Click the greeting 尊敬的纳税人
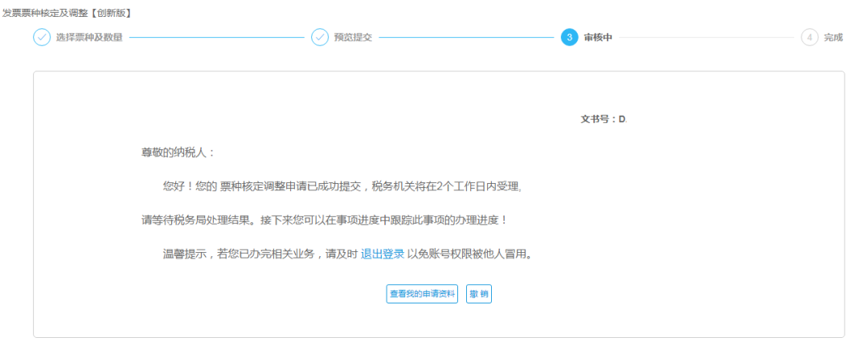 click(178, 153)
